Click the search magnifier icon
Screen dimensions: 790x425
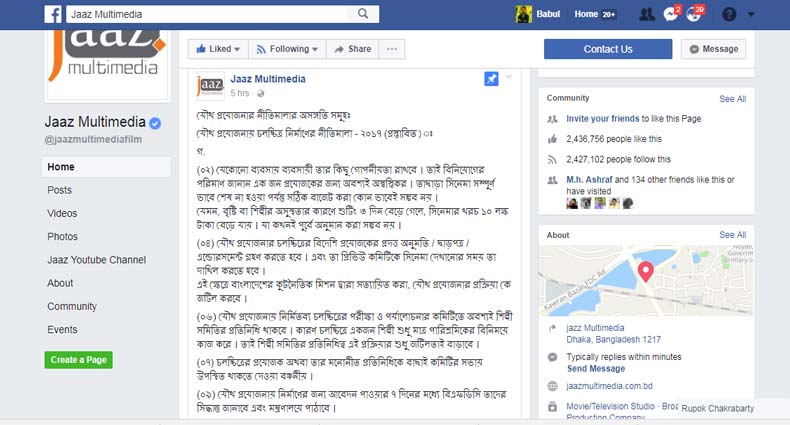click(x=363, y=14)
